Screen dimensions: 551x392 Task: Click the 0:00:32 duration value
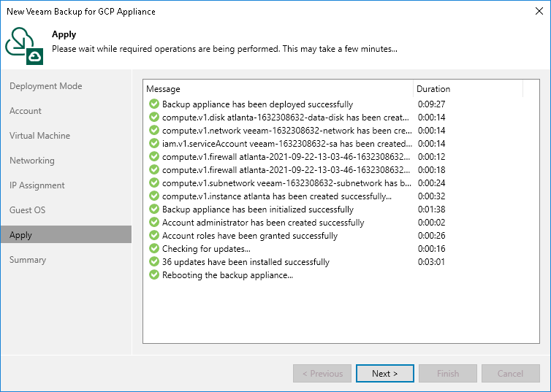pyautogui.click(x=432, y=196)
